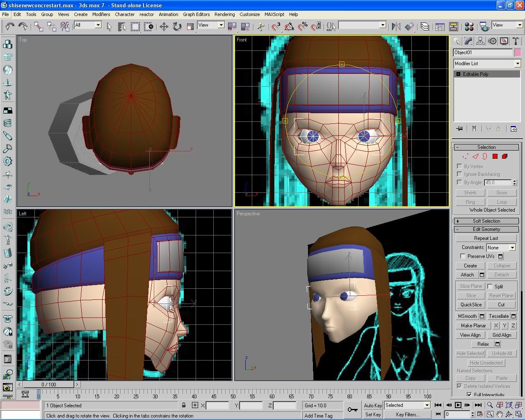Toggle Set Key animation mode
The image size is (525, 420).
pos(373,415)
